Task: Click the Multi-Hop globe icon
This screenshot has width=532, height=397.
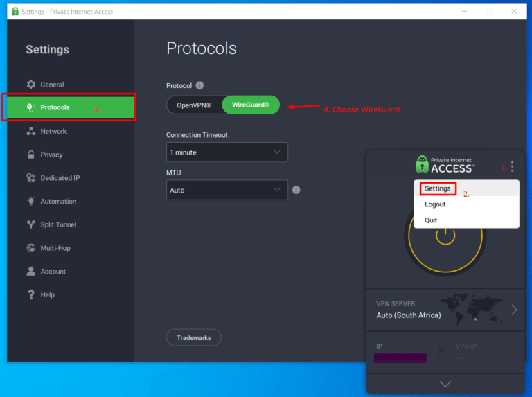Action: point(31,248)
